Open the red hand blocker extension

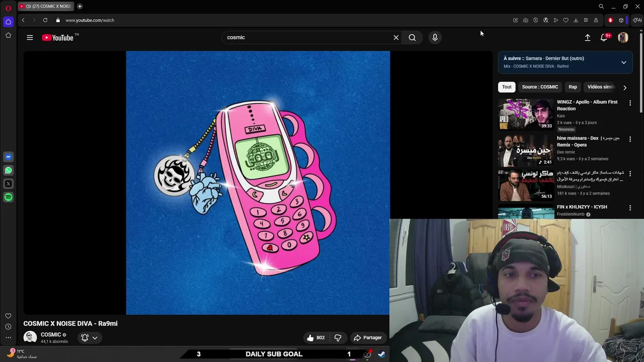[610, 20]
